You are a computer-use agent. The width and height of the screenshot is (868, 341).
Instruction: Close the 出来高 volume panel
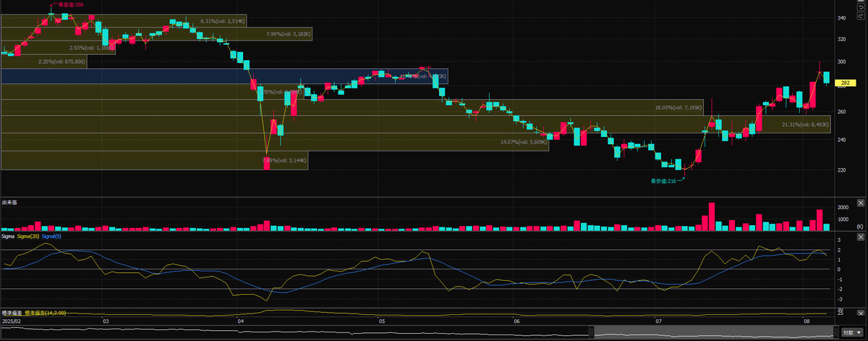[x=860, y=203]
